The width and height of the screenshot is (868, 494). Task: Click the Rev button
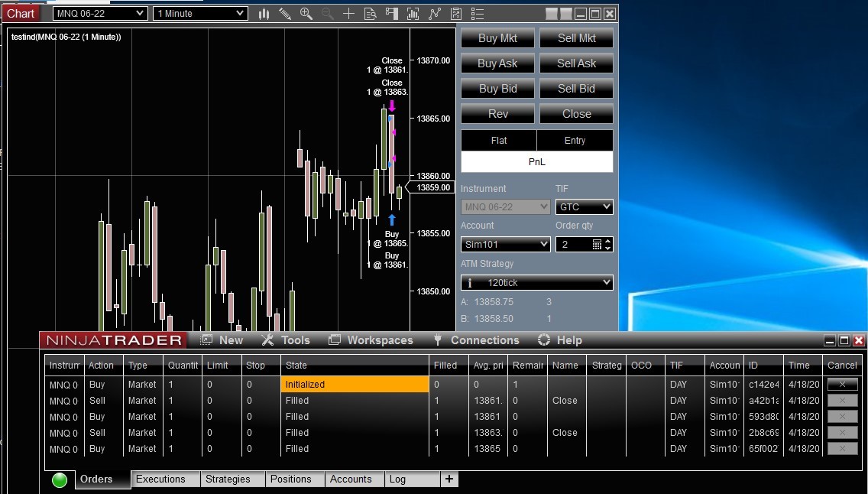(x=497, y=113)
